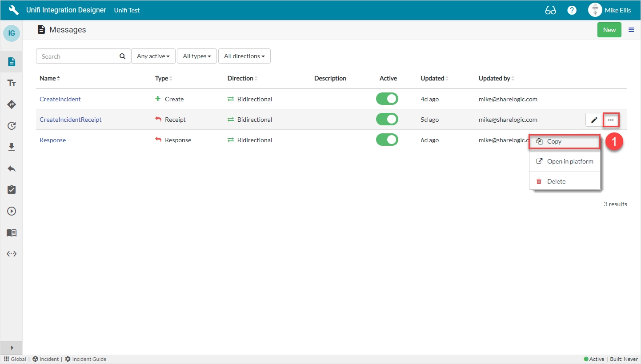Open the clipboard check icon in sidebar
The width and height of the screenshot is (641, 364).
[x=12, y=190]
